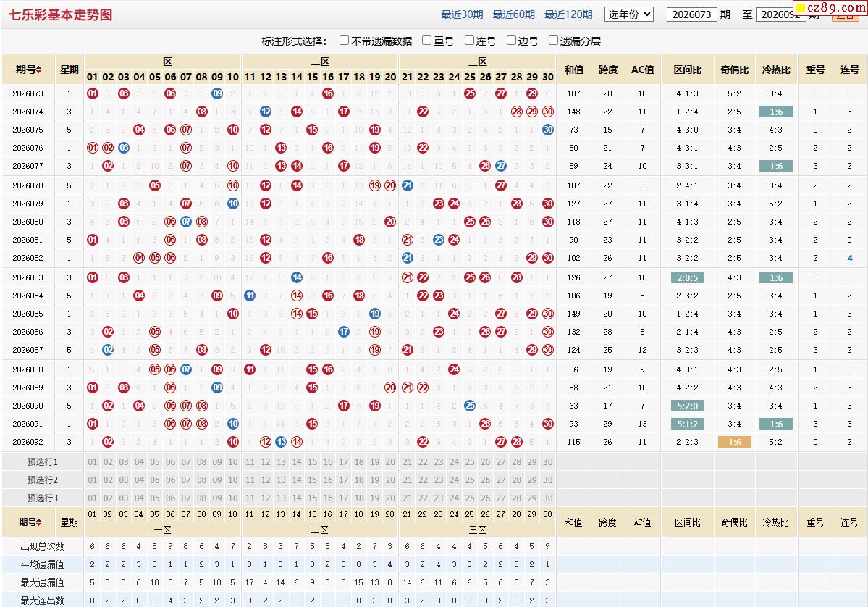
Task: Select number 01 in 预选行1
Action: tap(93, 462)
